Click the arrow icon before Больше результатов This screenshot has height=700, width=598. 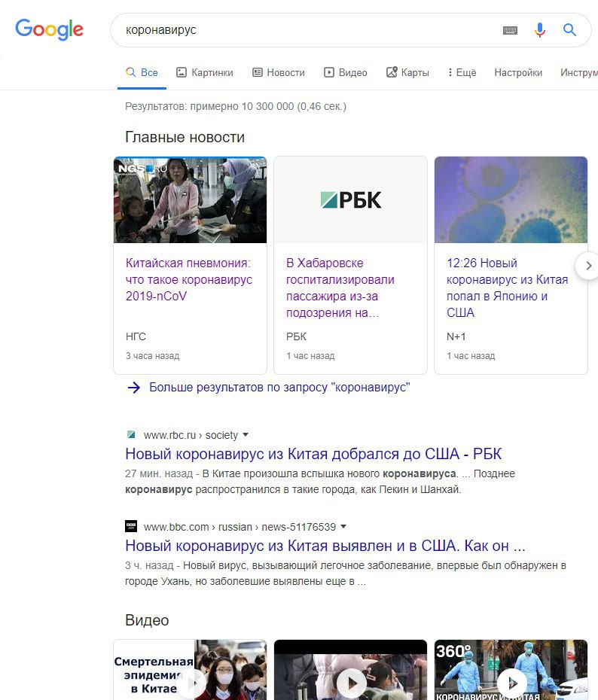pos(134,388)
